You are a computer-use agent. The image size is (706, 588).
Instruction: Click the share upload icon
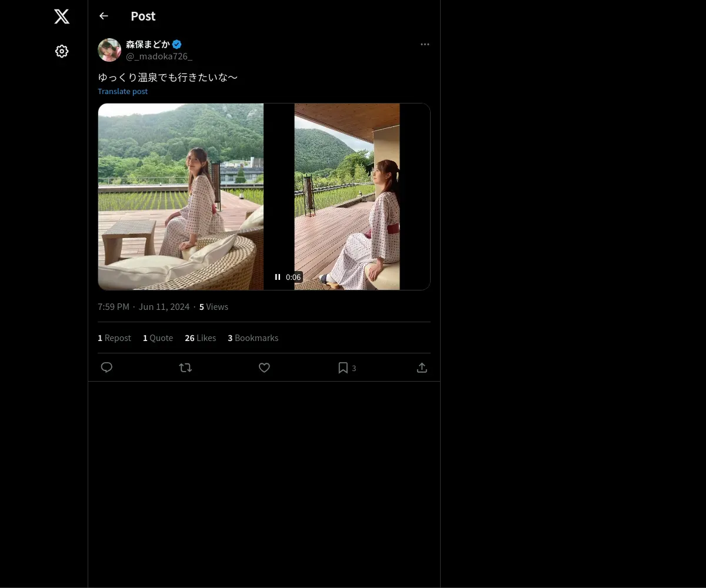pyautogui.click(x=422, y=367)
